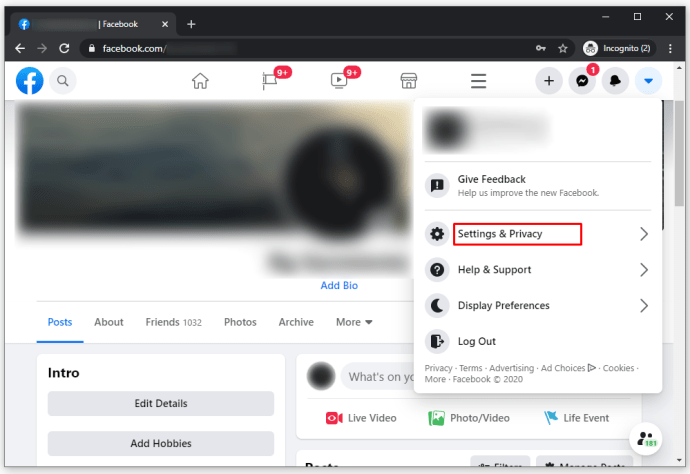This screenshot has width=690, height=474.
Task: Open the Notifications bell
Action: (x=615, y=81)
